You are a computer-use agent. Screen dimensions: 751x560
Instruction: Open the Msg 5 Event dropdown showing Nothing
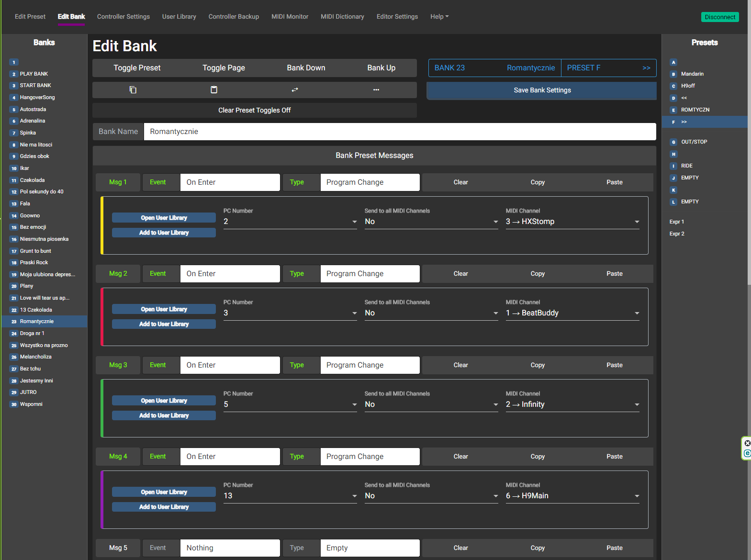click(230, 548)
